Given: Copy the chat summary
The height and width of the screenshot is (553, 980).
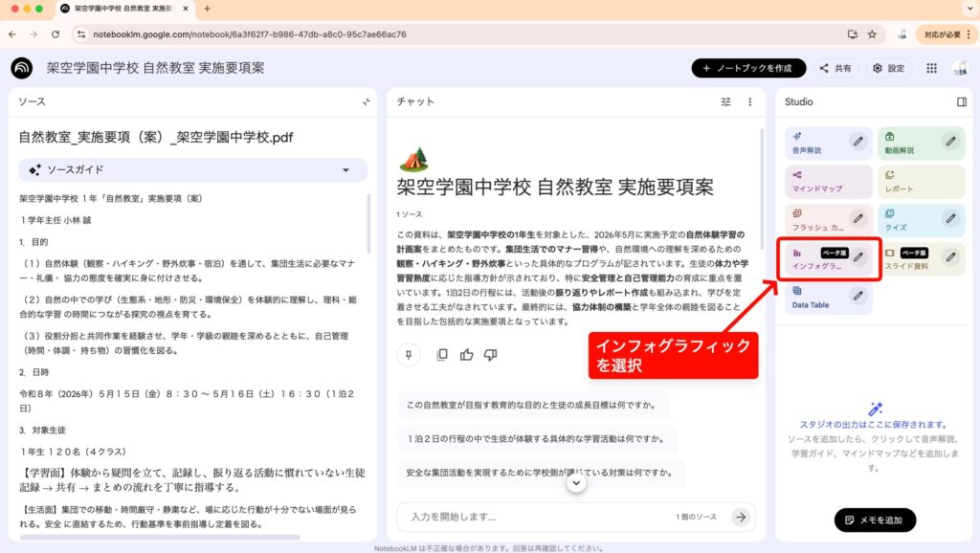Looking at the screenshot, I should tap(441, 355).
